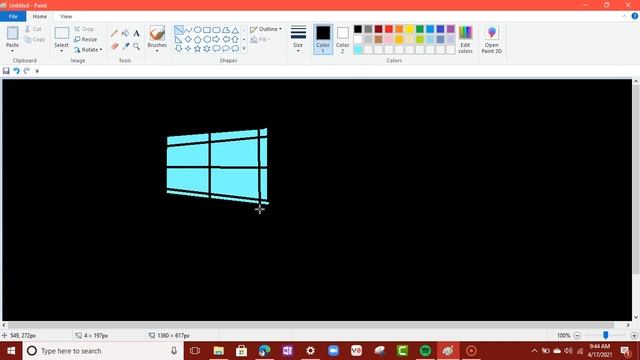Viewport: 640px width, 360px height.
Task: Click the zoom in plus button
Action: 634,336
